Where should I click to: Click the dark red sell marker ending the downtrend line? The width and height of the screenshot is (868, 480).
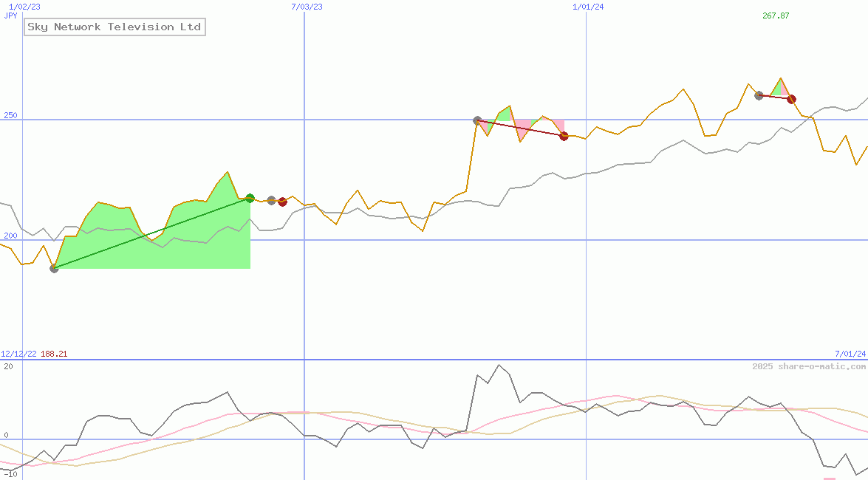(564, 135)
